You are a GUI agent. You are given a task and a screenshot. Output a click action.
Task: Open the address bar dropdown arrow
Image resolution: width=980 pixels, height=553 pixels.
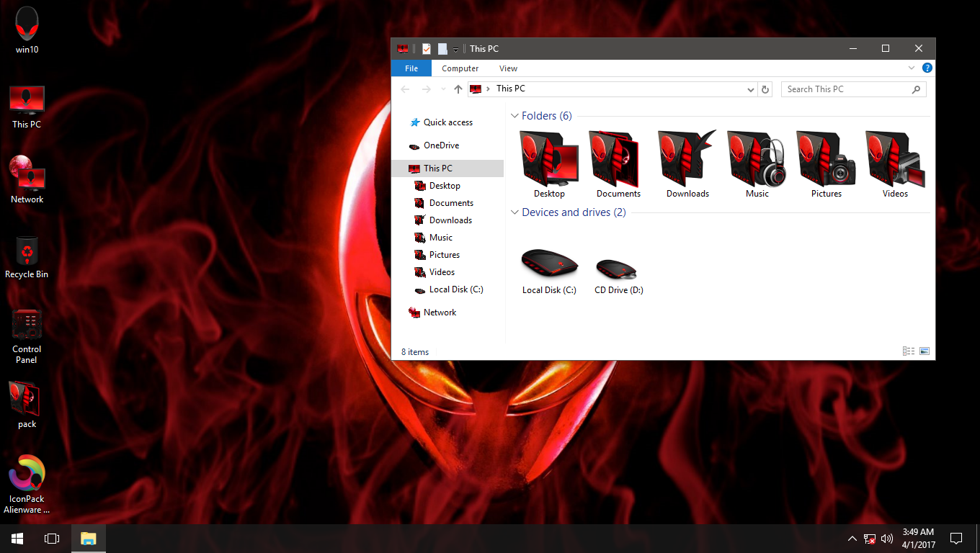(x=750, y=89)
